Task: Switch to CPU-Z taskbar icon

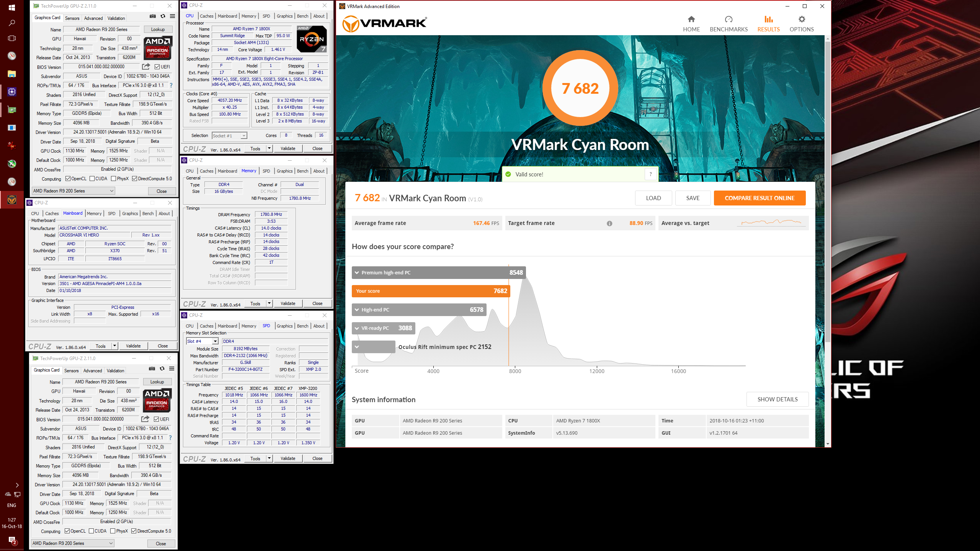Action: [x=12, y=92]
